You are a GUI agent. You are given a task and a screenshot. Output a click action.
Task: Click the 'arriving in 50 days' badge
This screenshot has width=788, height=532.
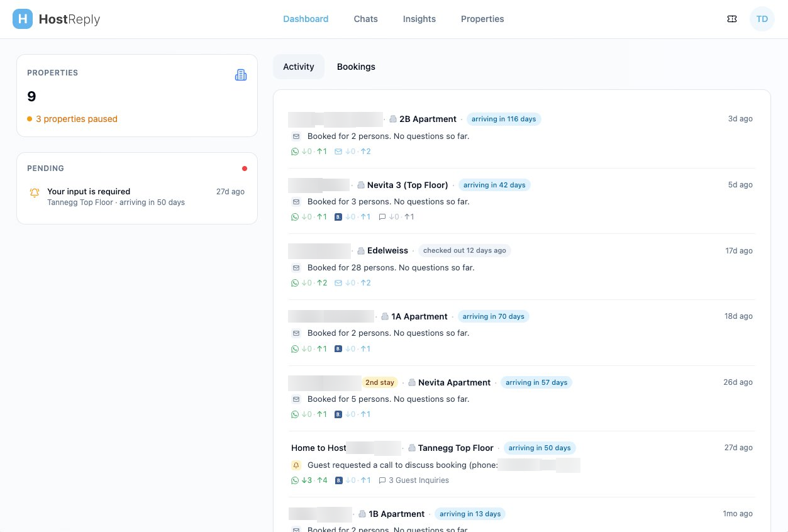pos(540,448)
